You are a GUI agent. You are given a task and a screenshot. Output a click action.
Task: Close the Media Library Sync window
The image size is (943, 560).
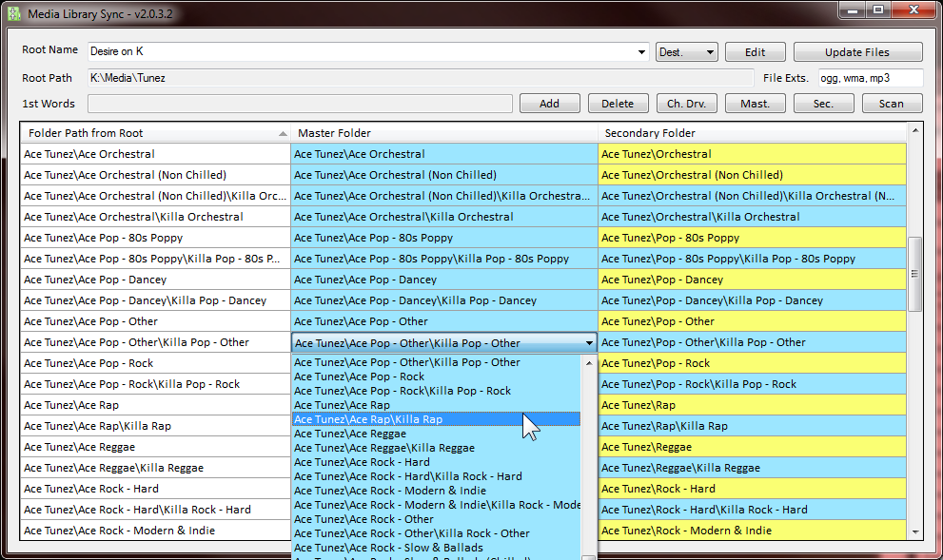(x=914, y=10)
